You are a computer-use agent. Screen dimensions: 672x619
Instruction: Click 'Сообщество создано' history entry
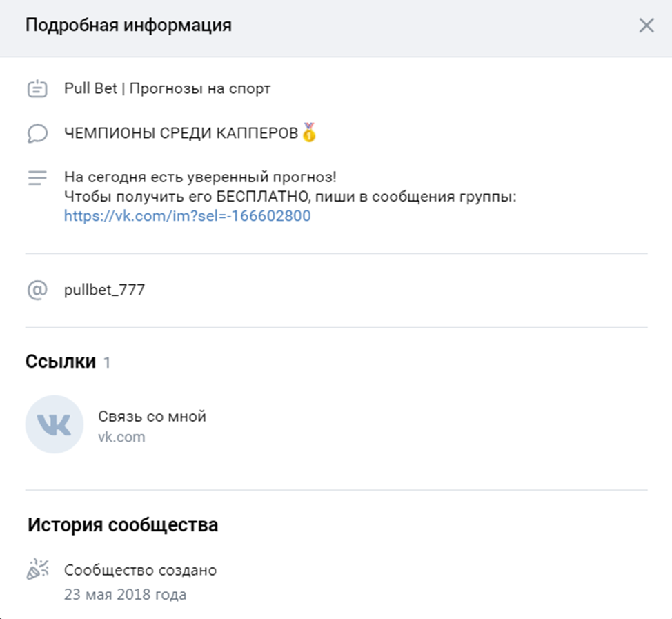141,570
